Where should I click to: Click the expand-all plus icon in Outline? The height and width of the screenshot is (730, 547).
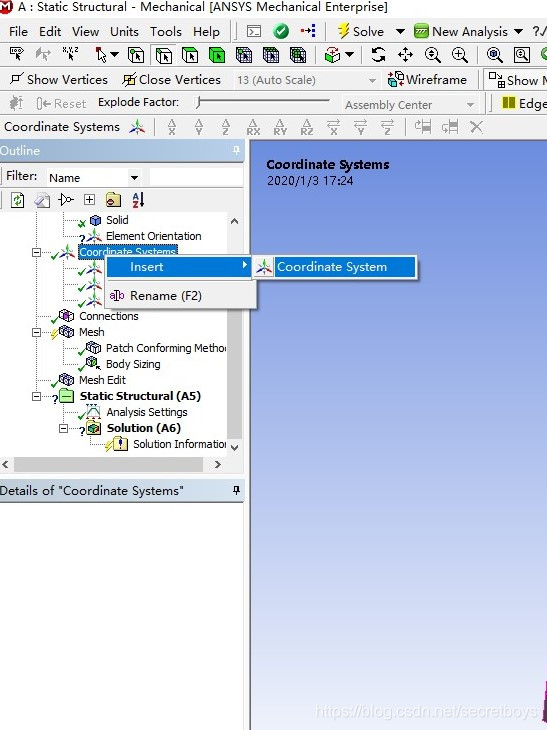pos(89,200)
